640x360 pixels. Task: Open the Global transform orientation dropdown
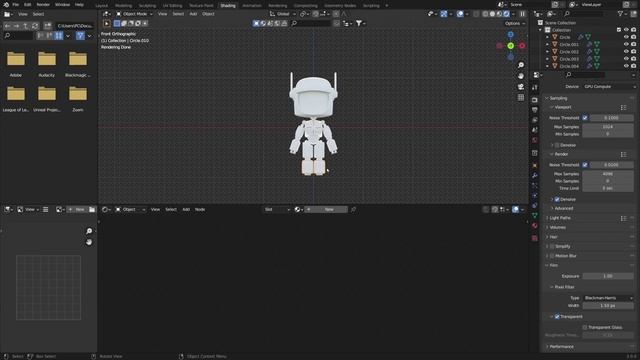(283, 14)
